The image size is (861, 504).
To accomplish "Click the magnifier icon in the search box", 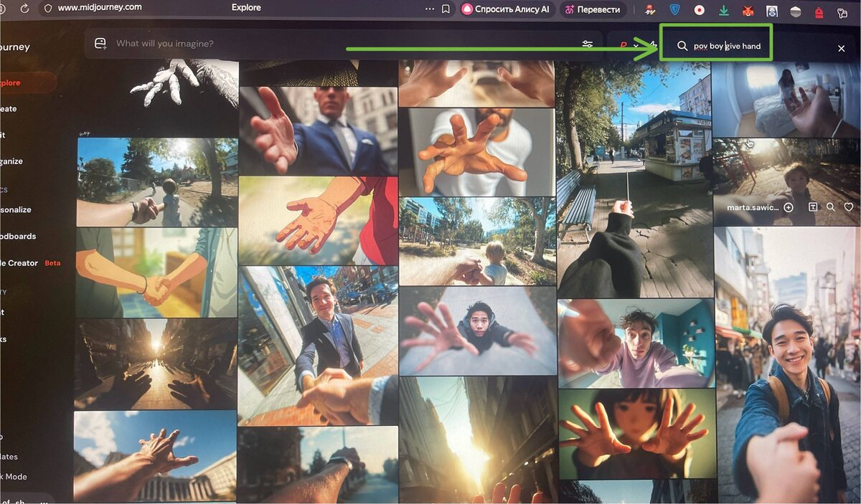I will tap(682, 46).
